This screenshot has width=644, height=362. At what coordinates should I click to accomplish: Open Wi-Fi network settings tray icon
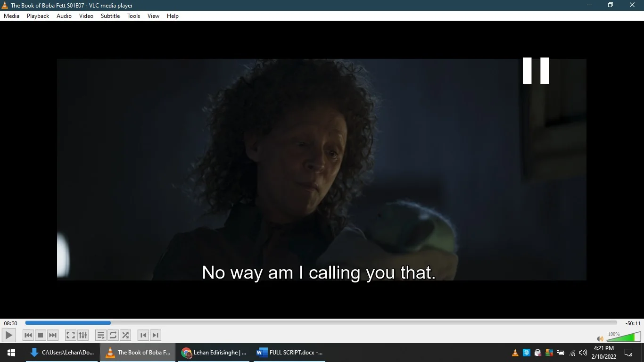click(572, 353)
